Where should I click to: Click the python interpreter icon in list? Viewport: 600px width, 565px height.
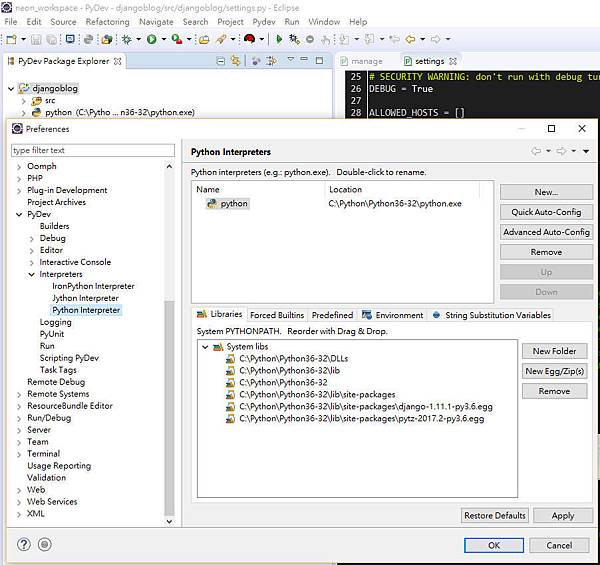pyautogui.click(x=211, y=203)
